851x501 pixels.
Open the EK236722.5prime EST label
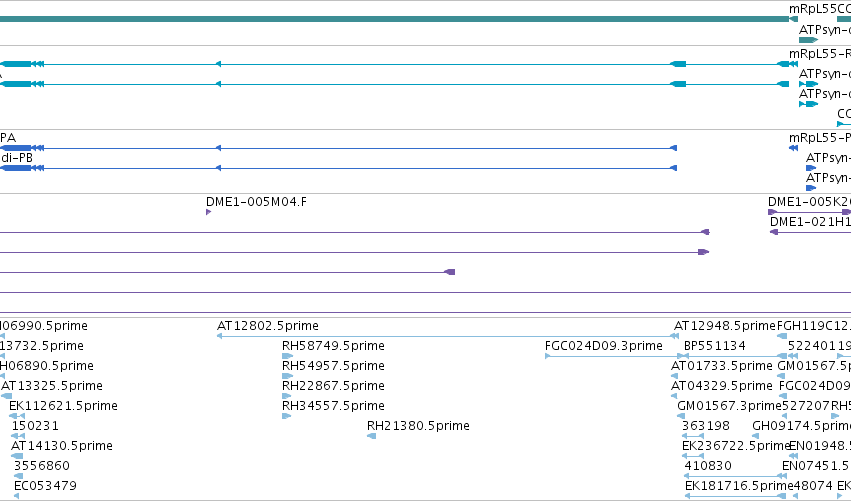pos(736,446)
